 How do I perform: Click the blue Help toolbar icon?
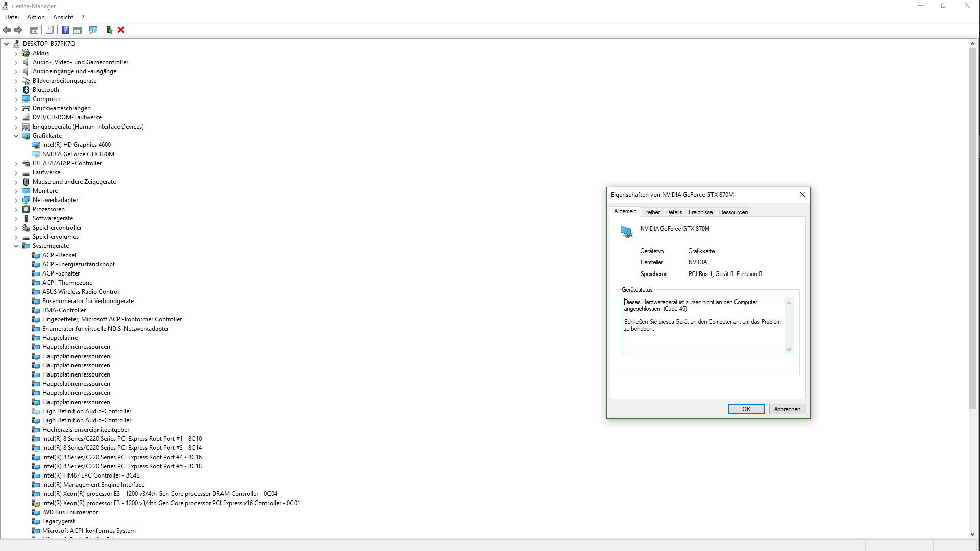coord(65,30)
